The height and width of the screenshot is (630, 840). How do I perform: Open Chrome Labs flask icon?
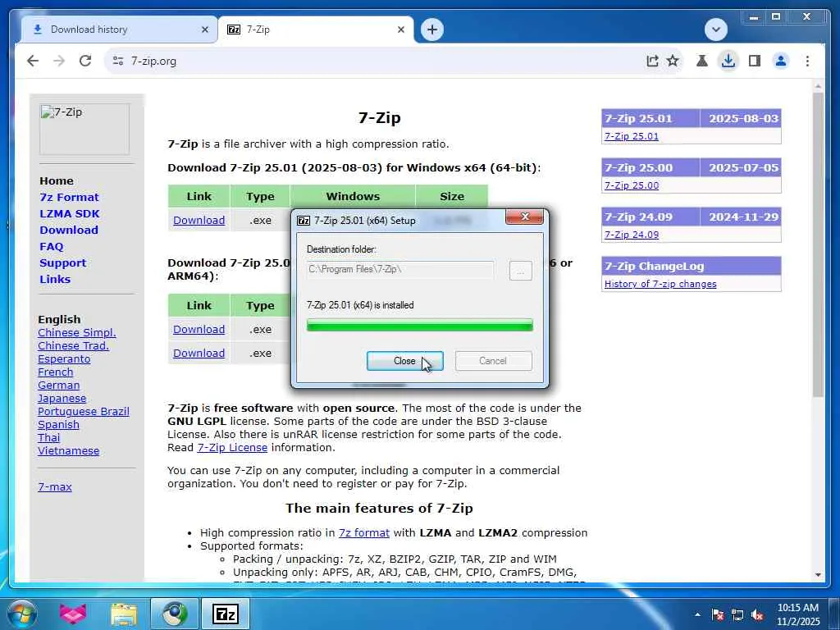click(x=702, y=61)
